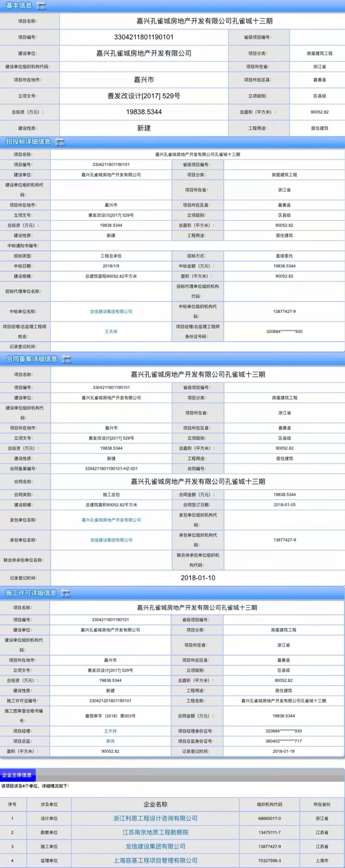Select 施工许可 记录登记时间 2018-01-19
Screen dimensions: 345x868
[x=284, y=751]
